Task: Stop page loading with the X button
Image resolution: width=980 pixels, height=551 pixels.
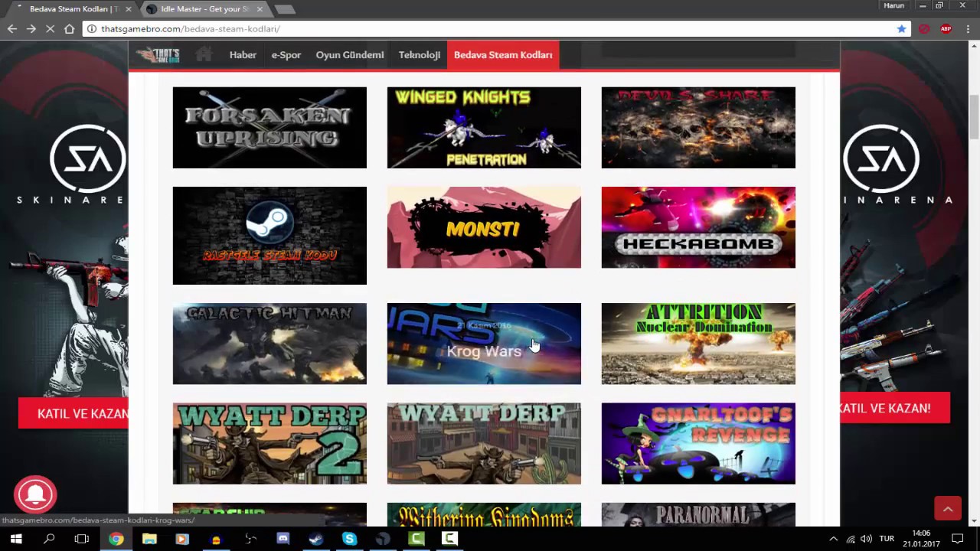Action: click(x=50, y=29)
